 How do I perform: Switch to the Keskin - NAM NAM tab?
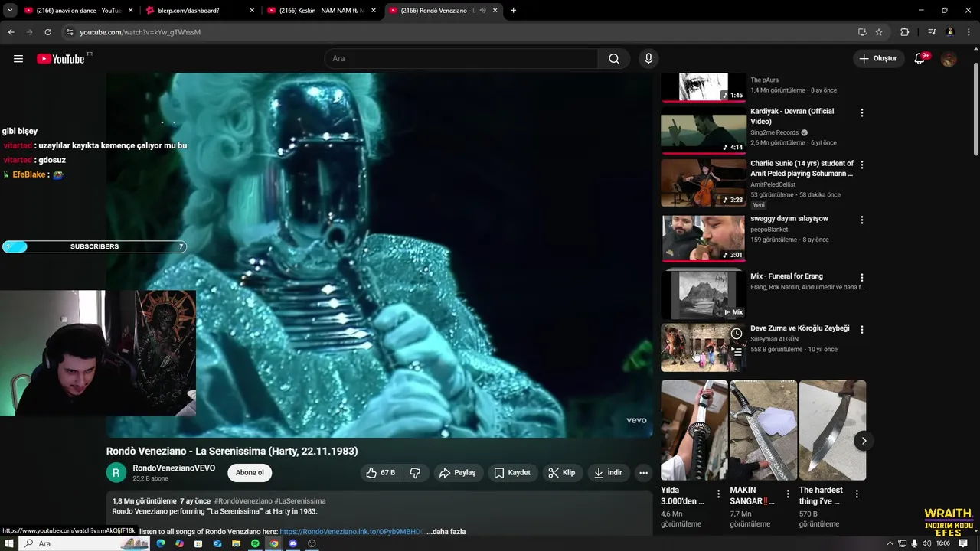pos(320,11)
